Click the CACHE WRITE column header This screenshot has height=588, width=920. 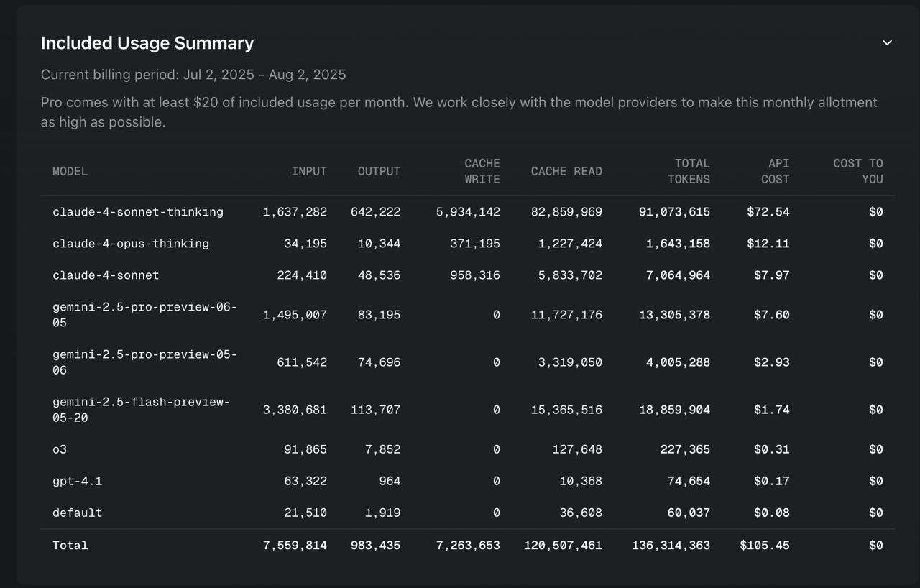[x=482, y=171]
